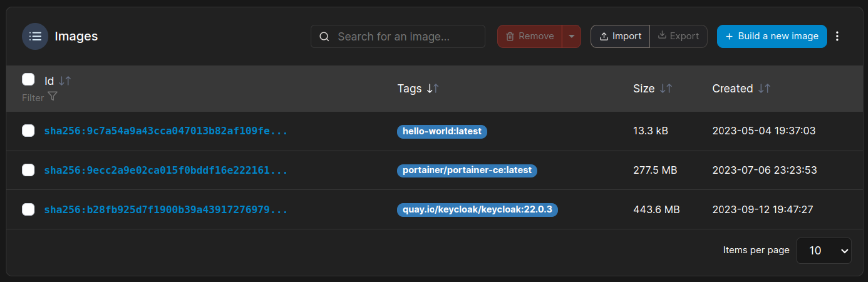The width and height of the screenshot is (868, 282).
Task: Click the Import button
Action: click(620, 36)
